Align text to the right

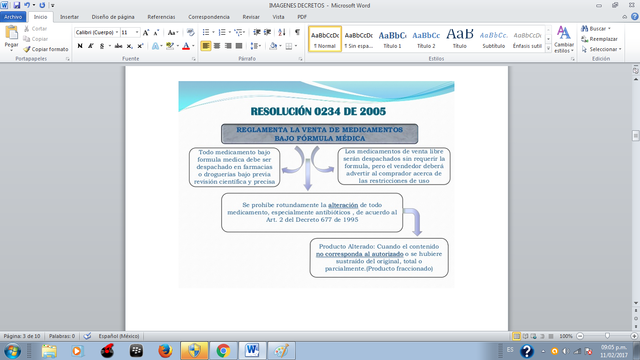(228, 46)
